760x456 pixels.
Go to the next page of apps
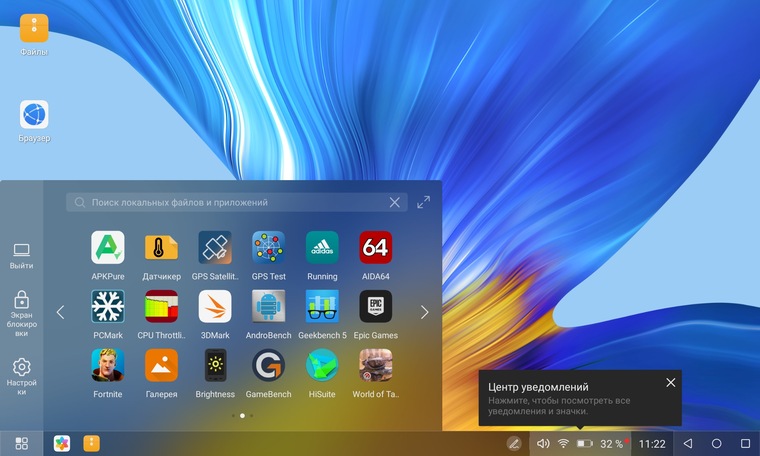pos(424,312)
